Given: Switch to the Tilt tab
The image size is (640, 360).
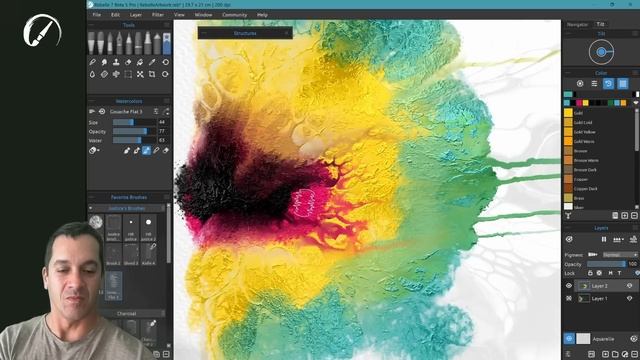Looking at the screenshot, I should point(600,24).
